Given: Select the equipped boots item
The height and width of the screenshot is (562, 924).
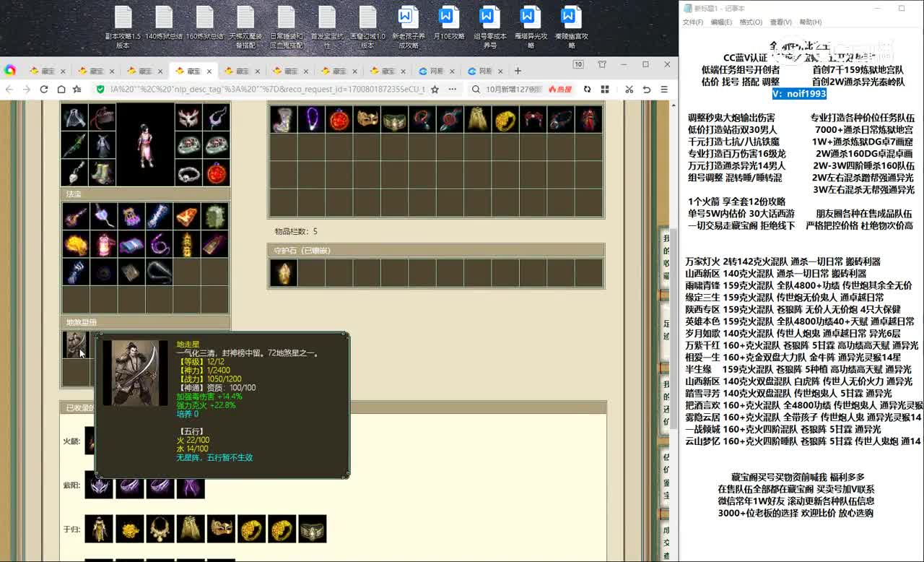Looking at the screenshot, I should [x=102, y=173].
